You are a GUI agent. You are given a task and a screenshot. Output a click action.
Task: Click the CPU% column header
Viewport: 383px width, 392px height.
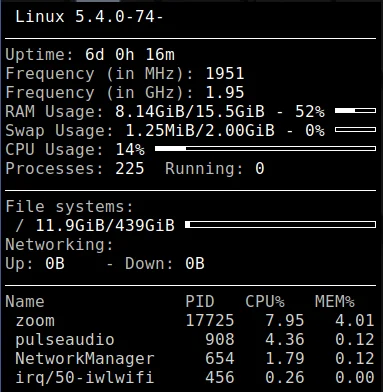click(265, 302)
